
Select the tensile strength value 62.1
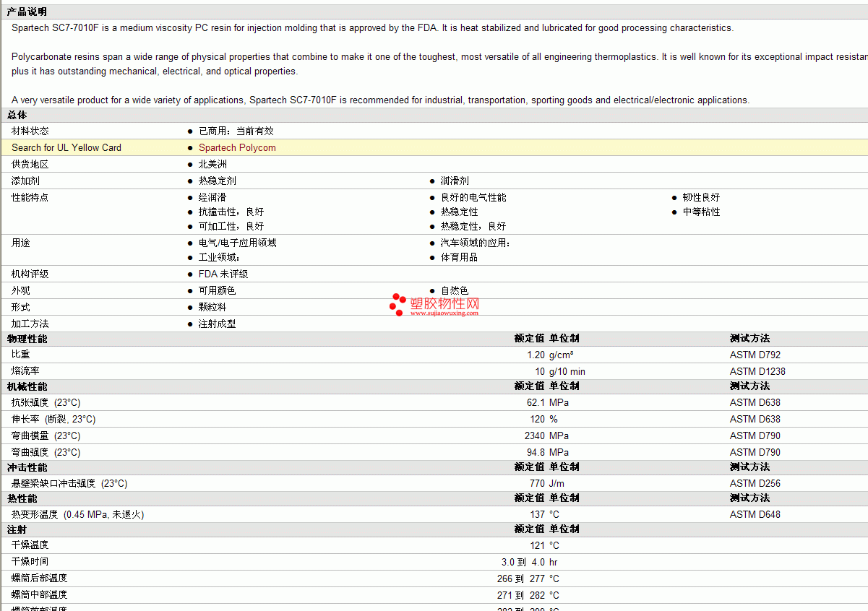[x=536, y=402]
